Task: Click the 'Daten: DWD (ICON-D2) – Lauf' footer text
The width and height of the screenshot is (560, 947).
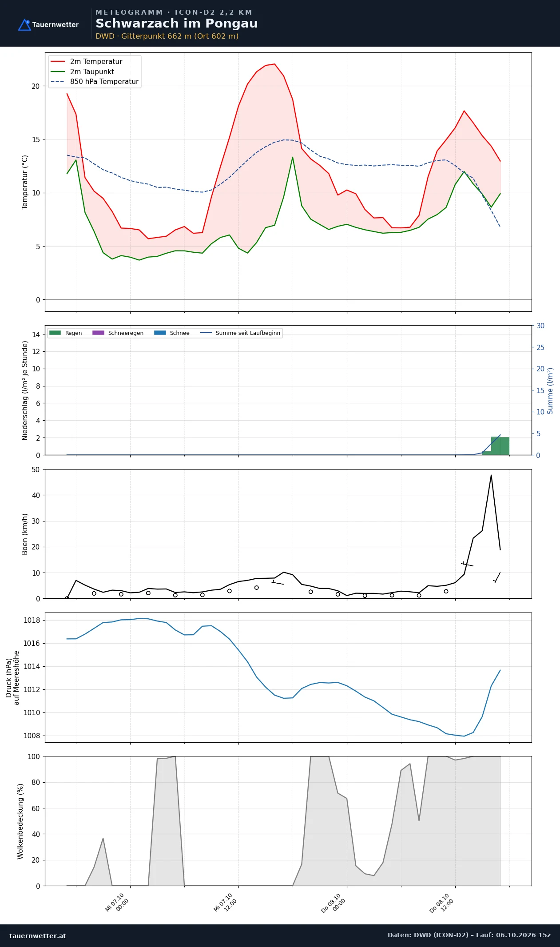Action: (469, 935)
